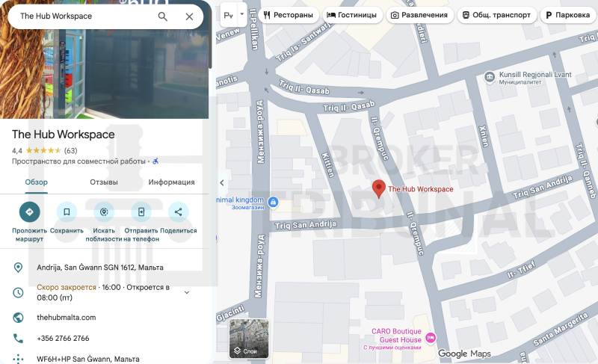Image resolution: width=598 pixels, height=364 pixels.
Task: Click the phone handset icon
Action: 18,338
